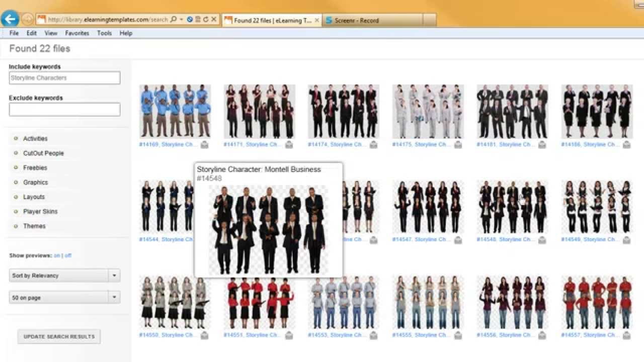Close the 'Found 22 files' tab
The height and width of the screenshot is (362, 644).
[x=317, y=21]
